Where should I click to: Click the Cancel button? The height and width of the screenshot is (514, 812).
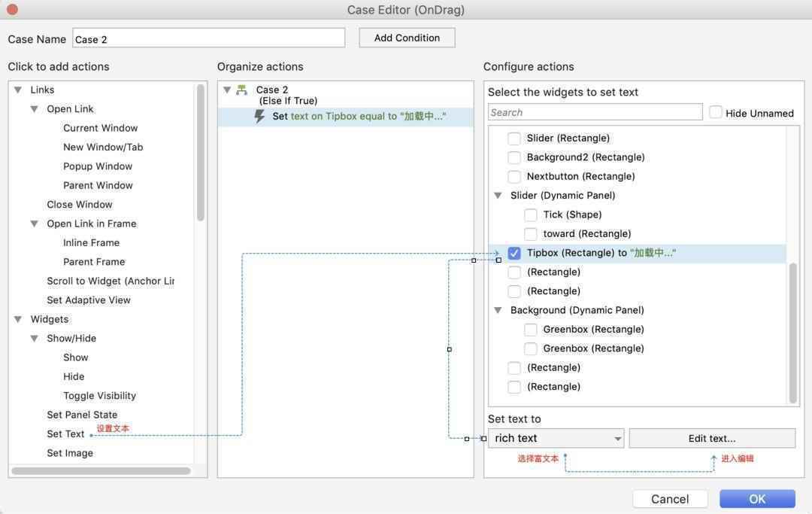(x=670, y=499)
